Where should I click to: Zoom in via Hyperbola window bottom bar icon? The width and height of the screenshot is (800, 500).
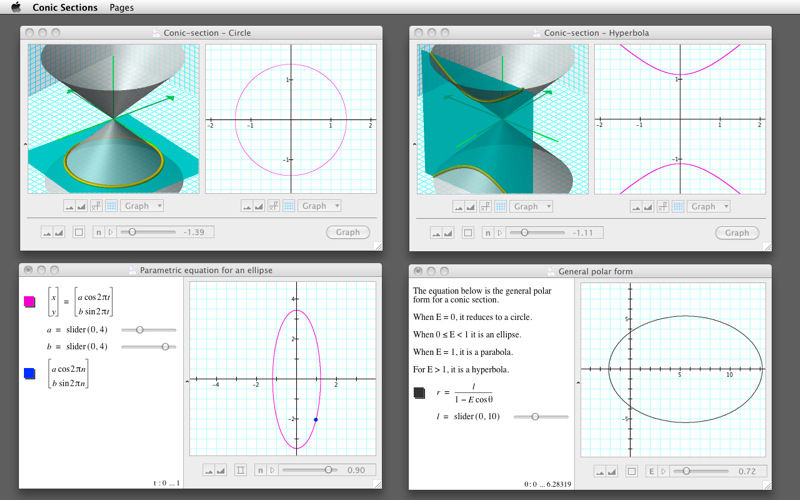pyautogui.click(x=448, y=233)
